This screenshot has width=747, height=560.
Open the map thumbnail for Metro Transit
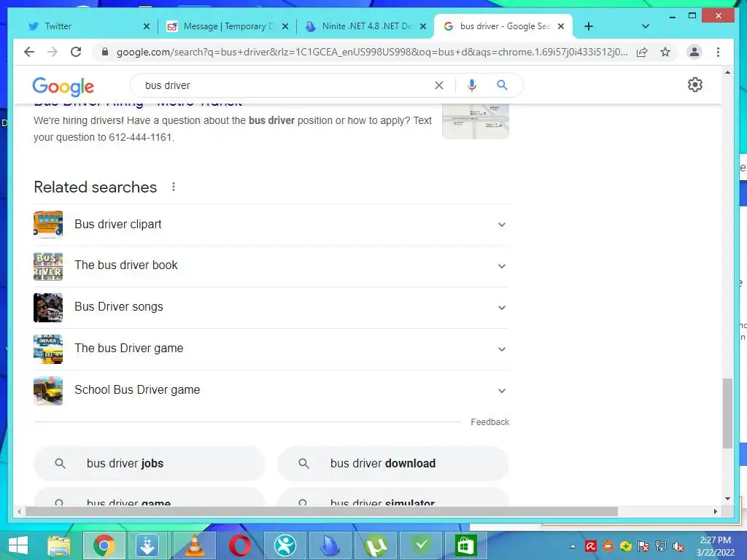(x=476, y=122)
